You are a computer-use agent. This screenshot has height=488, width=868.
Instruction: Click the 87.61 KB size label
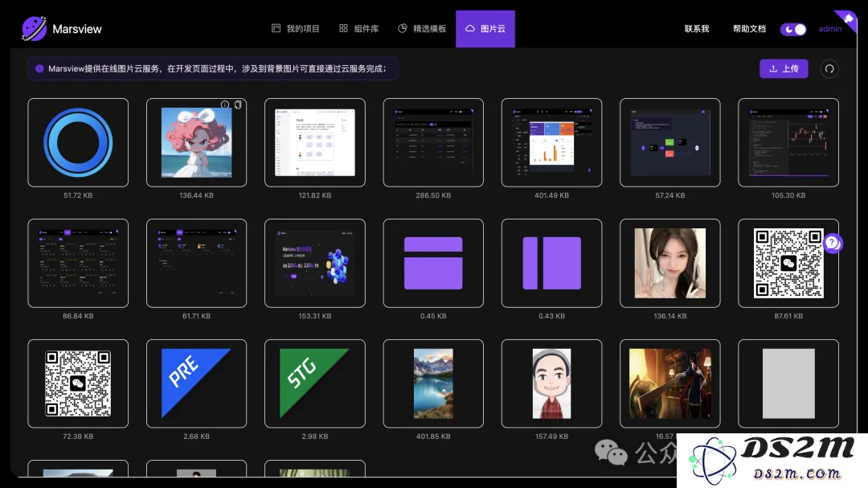(788, 316)
